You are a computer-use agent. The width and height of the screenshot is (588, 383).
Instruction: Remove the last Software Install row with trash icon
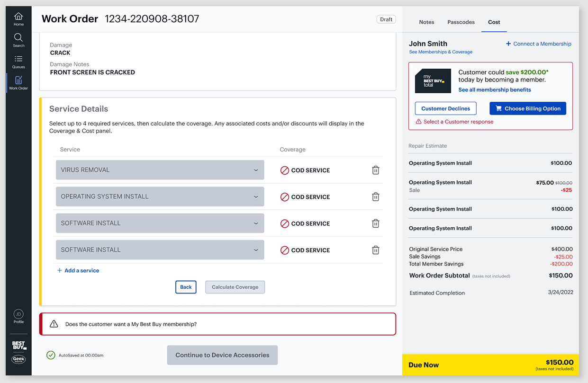tap(376, 250)
